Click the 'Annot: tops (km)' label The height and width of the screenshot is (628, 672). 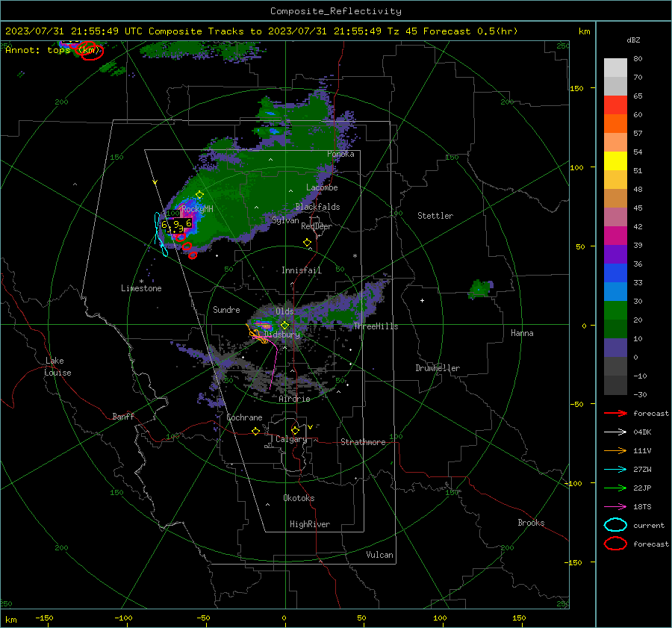[x=52, y=50]
